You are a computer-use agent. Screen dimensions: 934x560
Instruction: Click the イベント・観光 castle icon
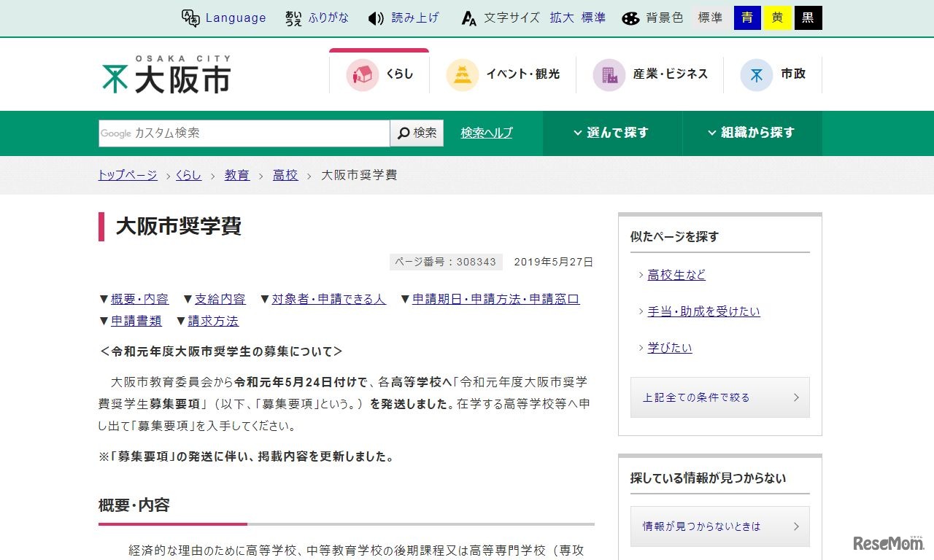tap(462, 74)
